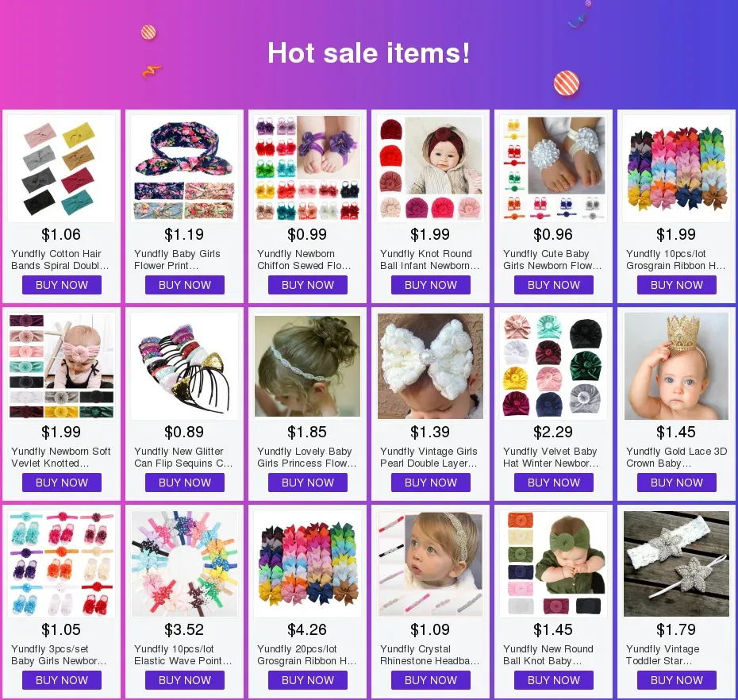Open the Cotton Hair Bands Spiral product image
This screenshot has height=700, width=738.
[x=61, y=168]
